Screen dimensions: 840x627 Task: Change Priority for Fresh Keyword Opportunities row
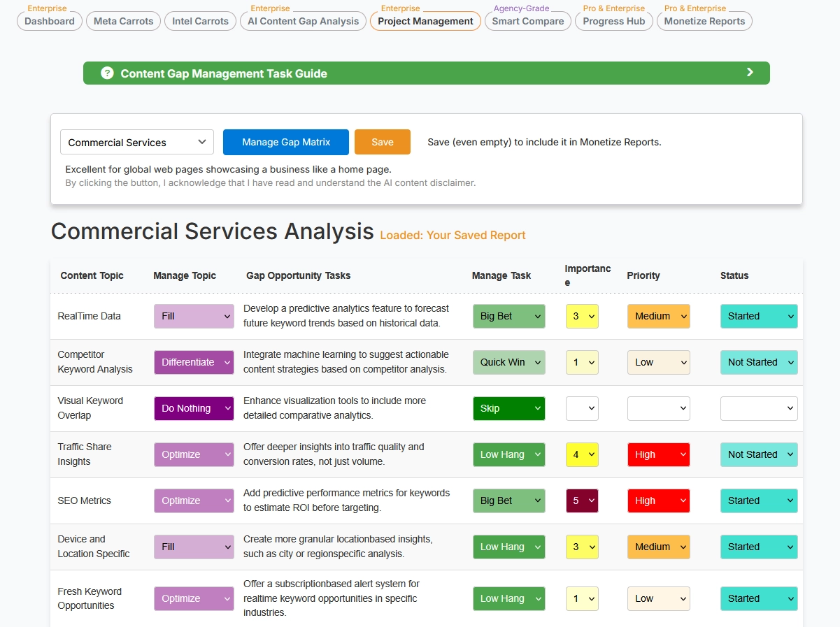coord(659,598)
